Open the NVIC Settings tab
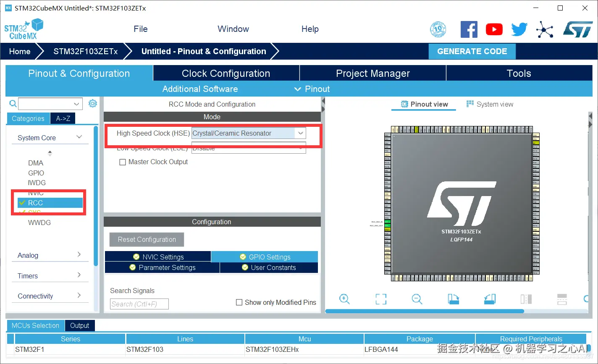 pos(158,257)
